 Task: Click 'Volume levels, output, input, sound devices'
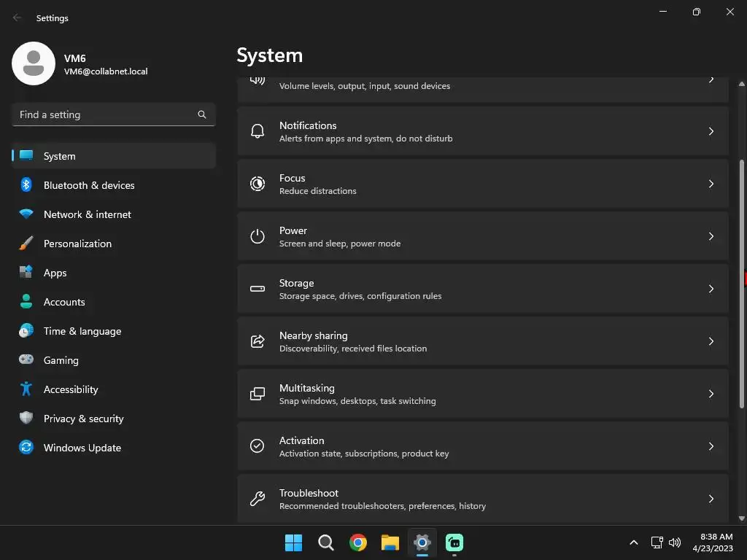click(x=365, y=86)
